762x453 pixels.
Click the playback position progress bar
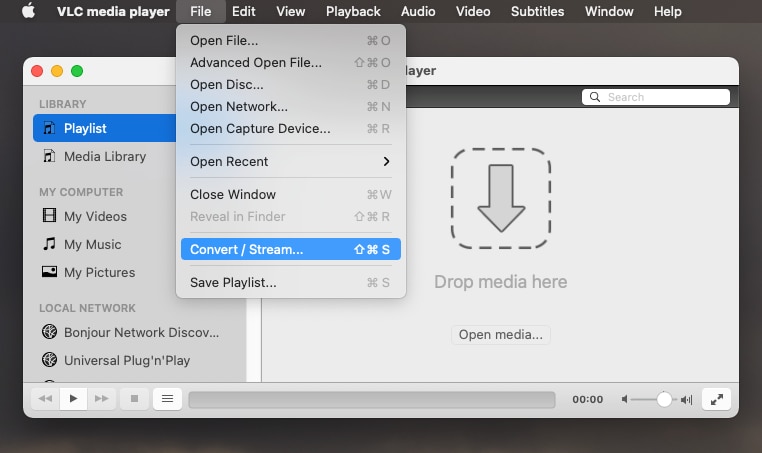click(x=372, y=400)
